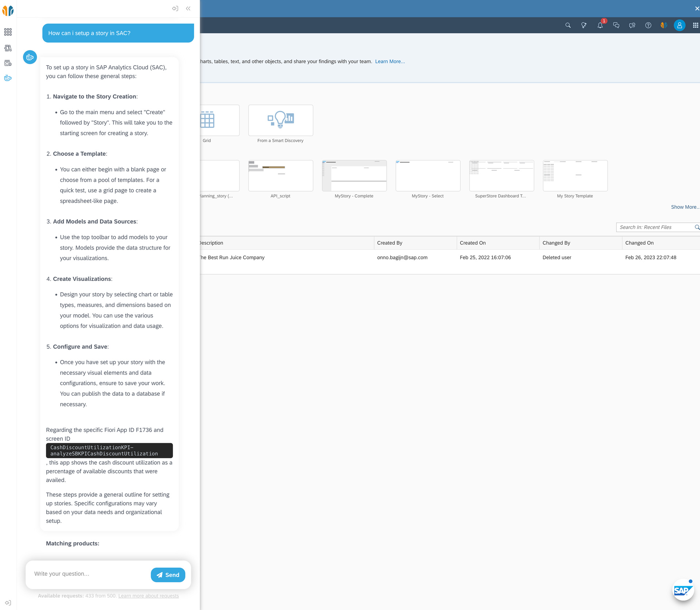Open Learn more about requests link
700x610 pixels.
point(148,596)
